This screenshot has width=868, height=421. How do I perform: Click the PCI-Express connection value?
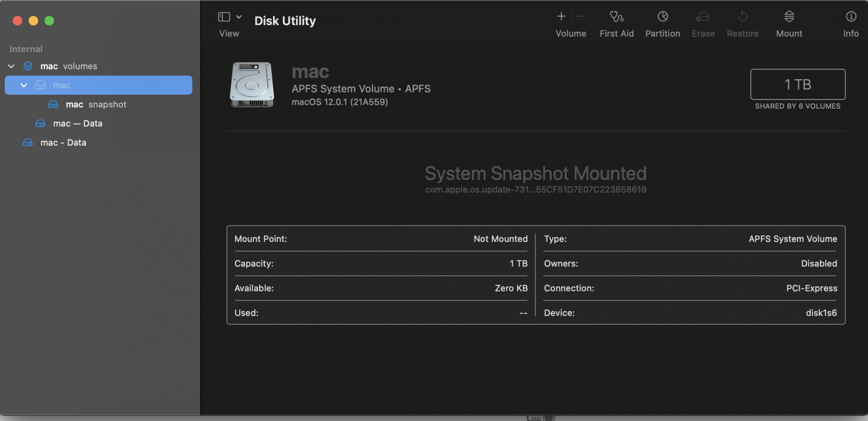click(x=812, y=288)
